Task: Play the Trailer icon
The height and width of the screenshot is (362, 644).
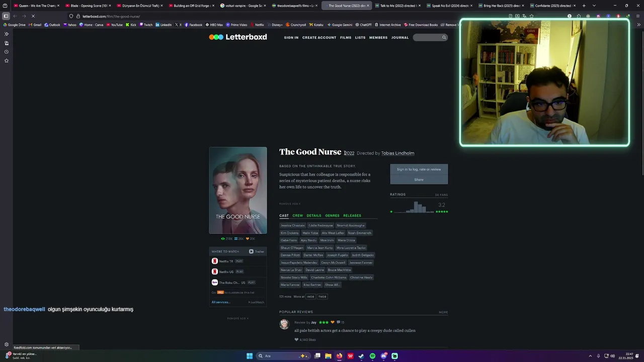Action: (x=251, y=251)
